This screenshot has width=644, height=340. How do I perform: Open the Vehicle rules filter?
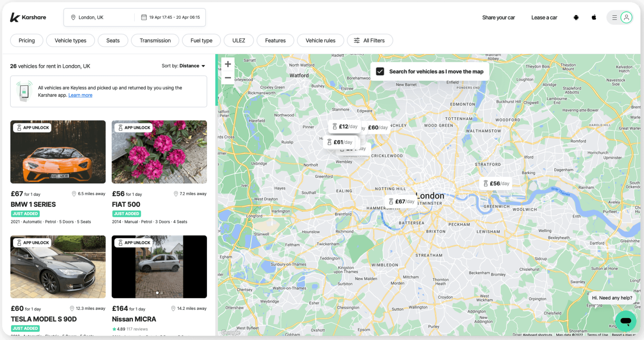(320, 41)
